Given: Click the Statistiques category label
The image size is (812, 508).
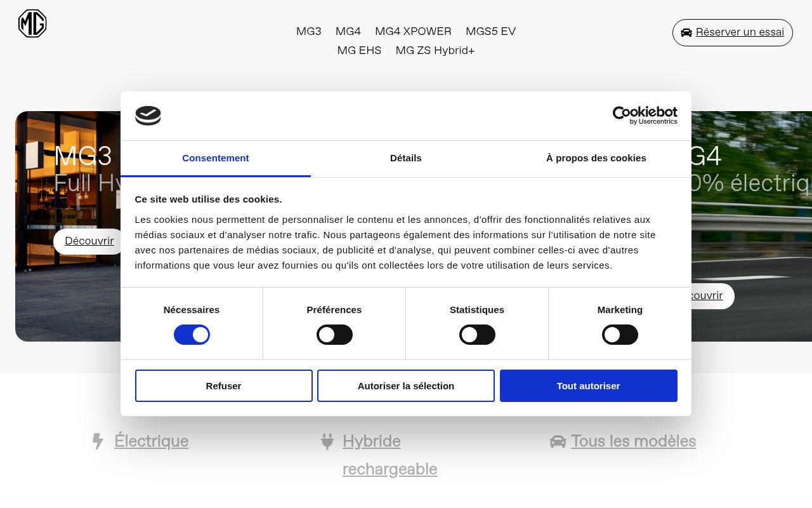Looking at the screenshot, I should pyautogui.click(x=477, y=310).
